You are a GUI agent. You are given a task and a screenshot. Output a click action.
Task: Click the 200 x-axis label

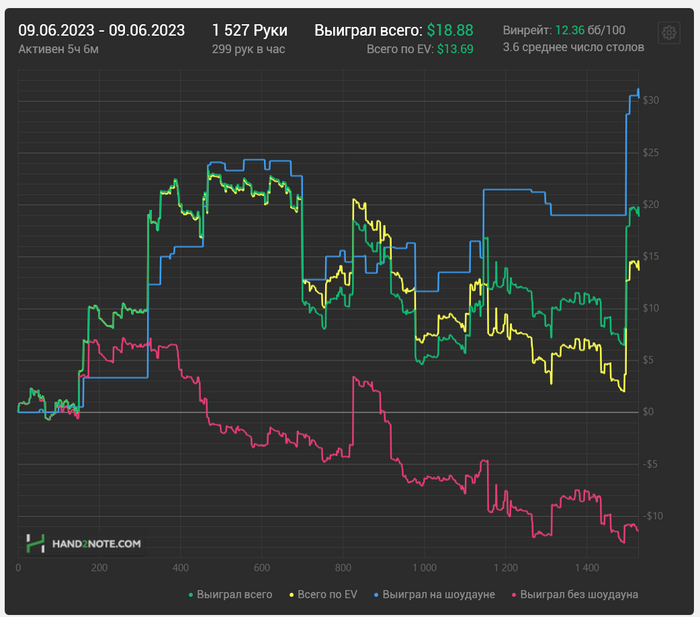[x=99, y=568]
